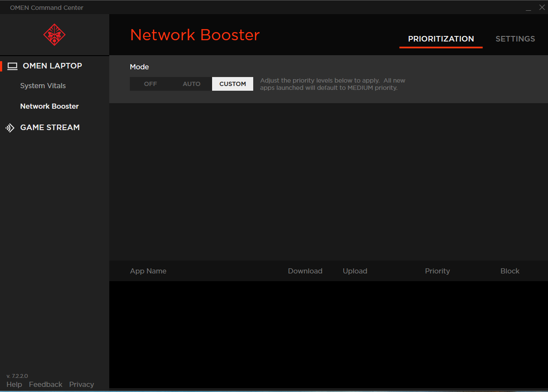Click the Priority column header
Viewport: 548px width, 392px height.
click(x=437, y=271)
